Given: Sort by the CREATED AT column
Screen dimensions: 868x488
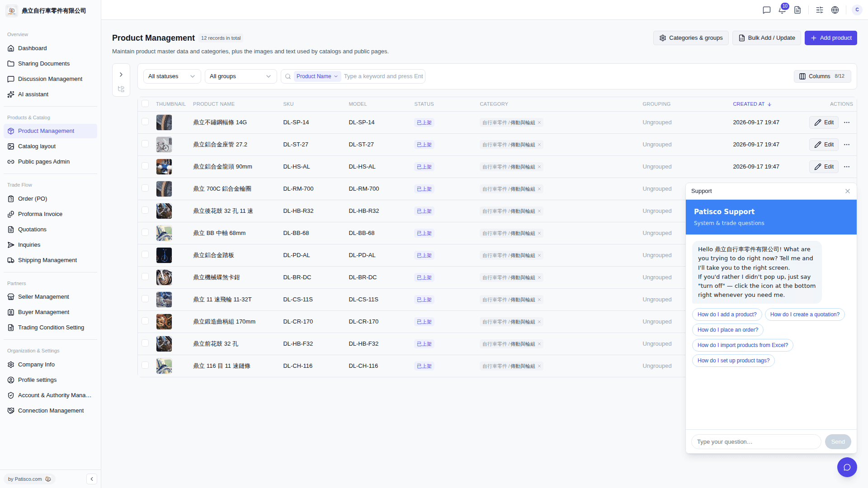Looking at the screenshot, I should 752,104.
